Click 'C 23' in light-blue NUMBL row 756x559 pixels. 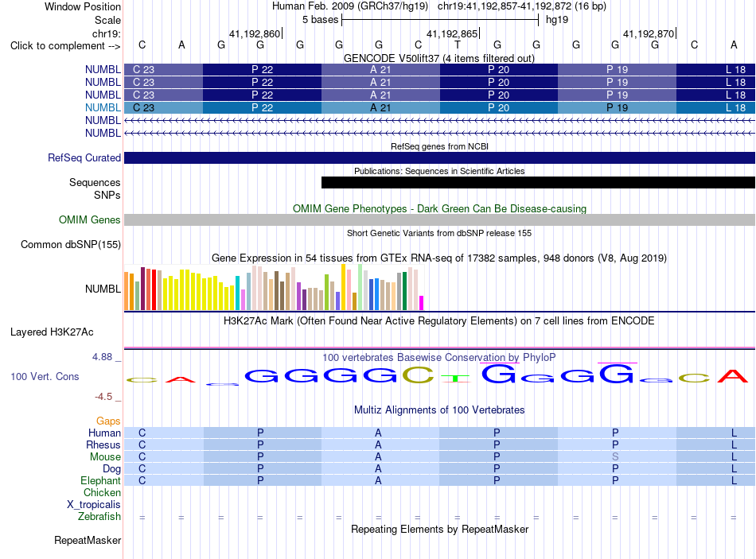143,108
